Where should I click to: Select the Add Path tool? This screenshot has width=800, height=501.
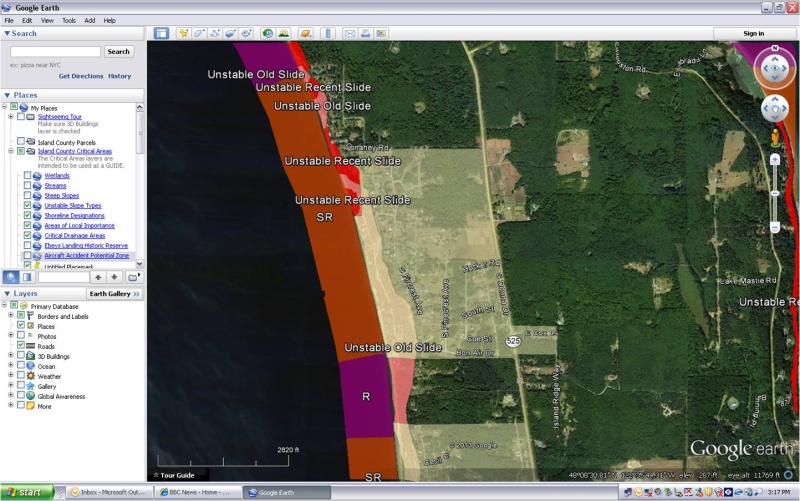(x=215, y=34)
